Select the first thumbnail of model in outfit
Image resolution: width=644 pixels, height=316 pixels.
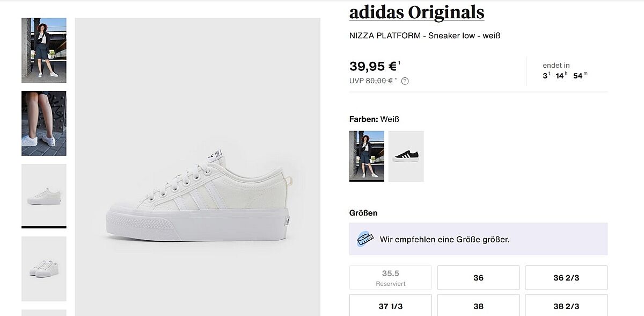(44, 50)
